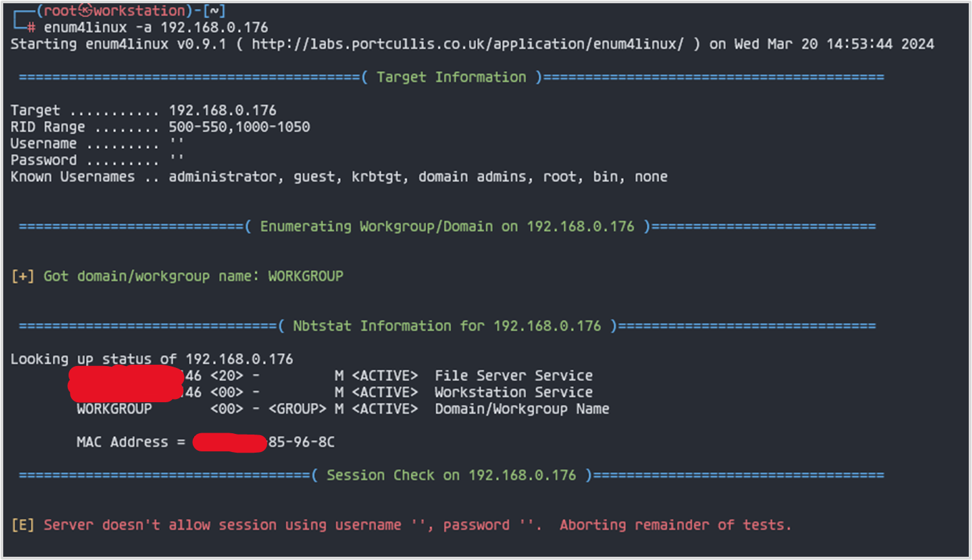The width and height of the screenshot is (972, 560).
Task: Click the 'Aborting remainder of tests' error text
Action: [675, 525]
